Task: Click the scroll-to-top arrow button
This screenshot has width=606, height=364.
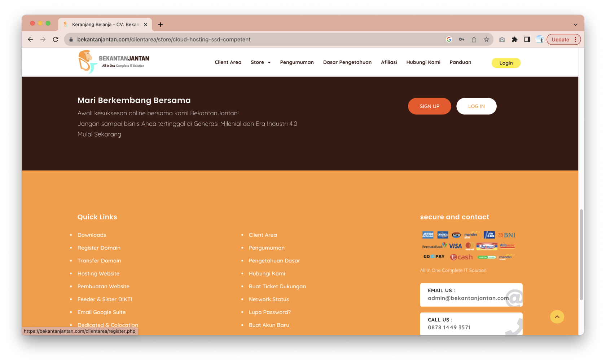Action: [557, 317]
